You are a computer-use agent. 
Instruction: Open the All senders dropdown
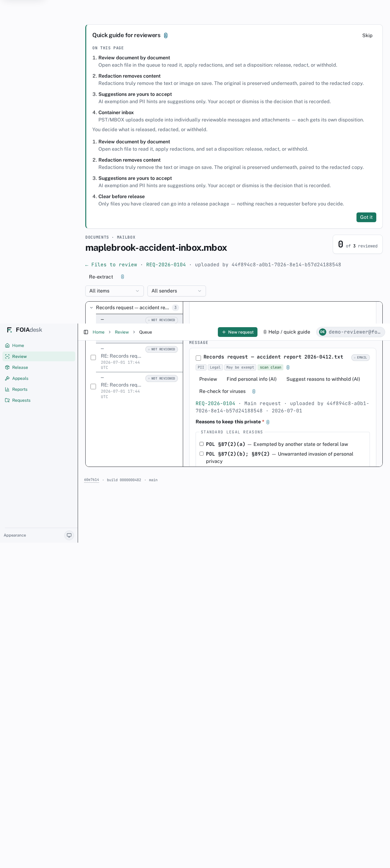pyautogui.click(x=176, y=291)
